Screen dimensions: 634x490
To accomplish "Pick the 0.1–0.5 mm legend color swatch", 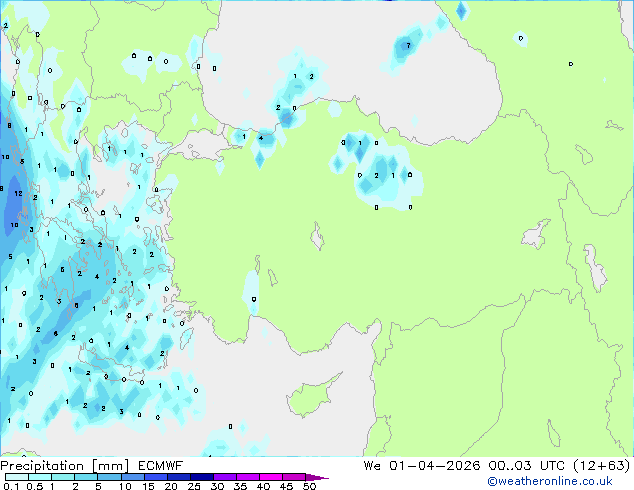I will click(x=17, y=477).
